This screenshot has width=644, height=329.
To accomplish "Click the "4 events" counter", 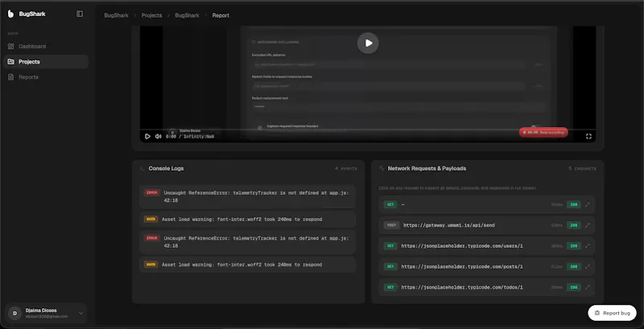I will coord(346,169).
